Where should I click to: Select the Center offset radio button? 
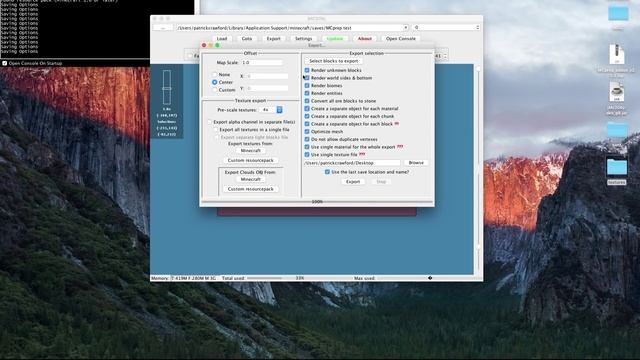pos(214,82)
